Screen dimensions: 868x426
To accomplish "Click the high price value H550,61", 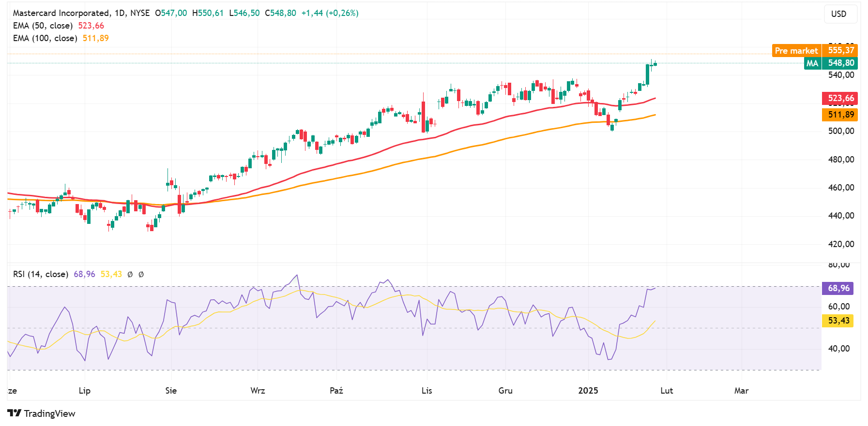I will 208,13.
